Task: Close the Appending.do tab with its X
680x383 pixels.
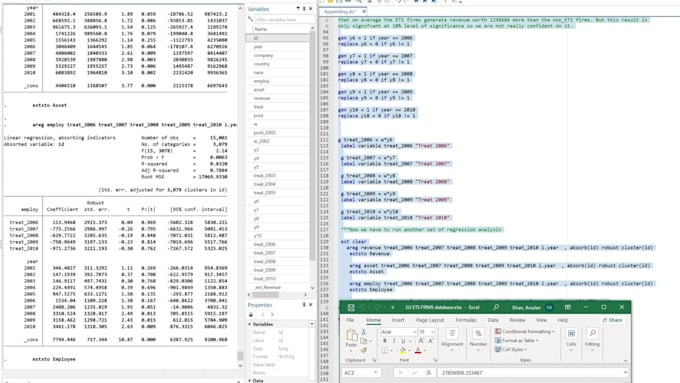Action: [x=363, y=11]
